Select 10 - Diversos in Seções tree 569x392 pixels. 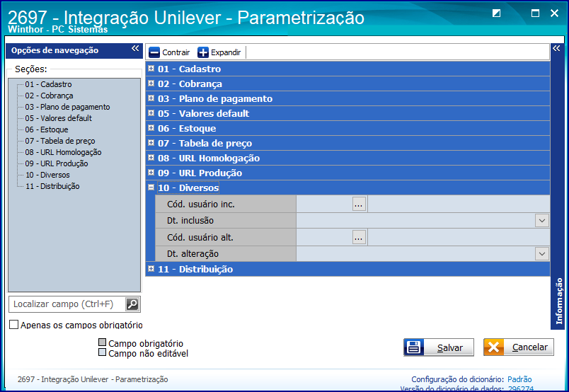pyautogui.click(x=47, y=175)
